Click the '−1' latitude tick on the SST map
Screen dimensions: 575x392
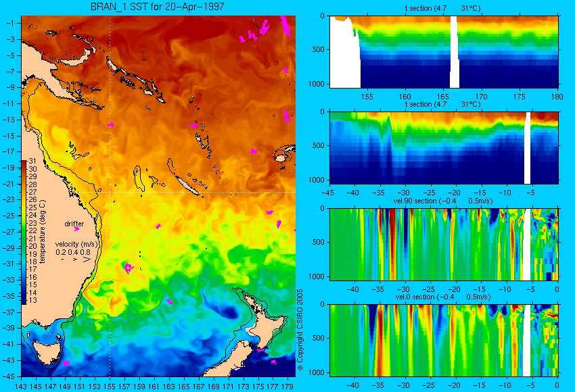tap(10, 23)
